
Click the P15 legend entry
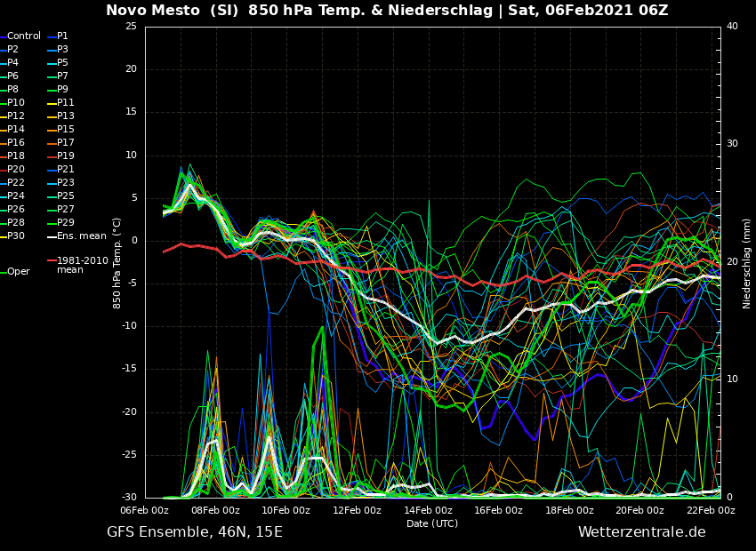click(x=65, y=130)
